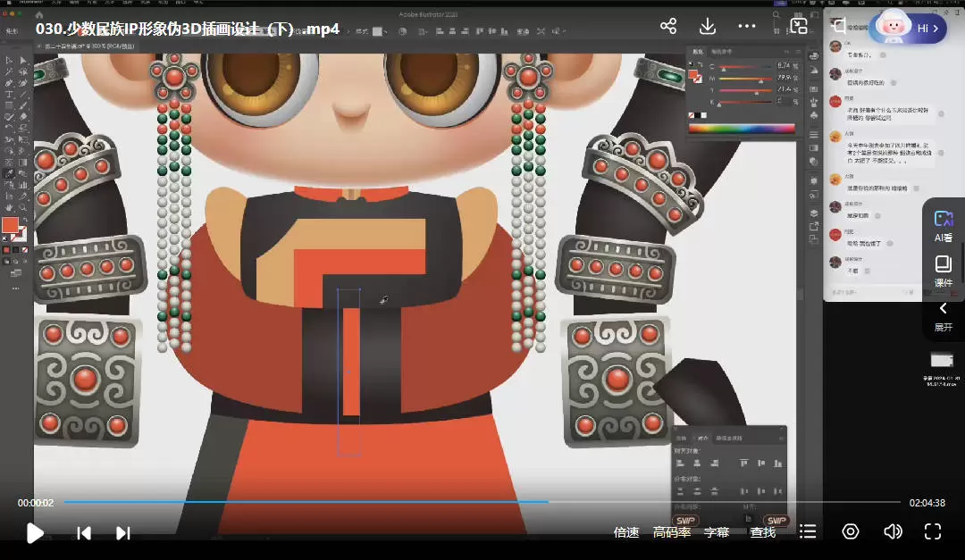Image resolution: width=965 pixels, height=560 pixels.
Task: Select the Rotate tool
Action: (9, 128)
